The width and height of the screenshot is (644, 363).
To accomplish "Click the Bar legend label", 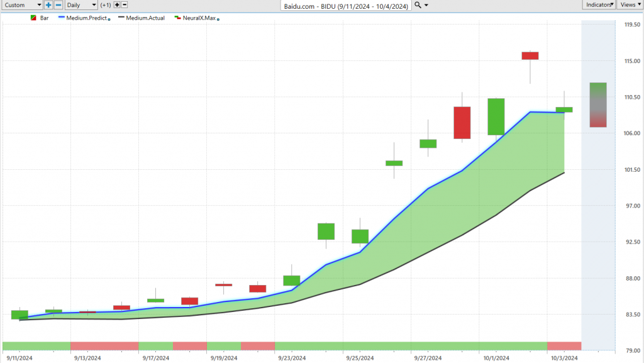I will 45,18.
